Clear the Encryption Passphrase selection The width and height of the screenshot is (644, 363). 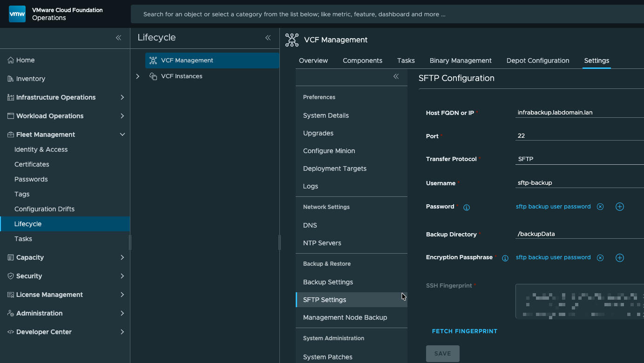[600, 258]
